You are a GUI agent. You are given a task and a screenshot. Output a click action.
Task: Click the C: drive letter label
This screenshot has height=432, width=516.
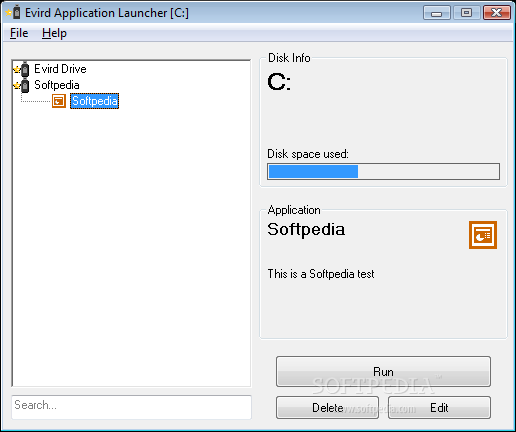[279, 82]
